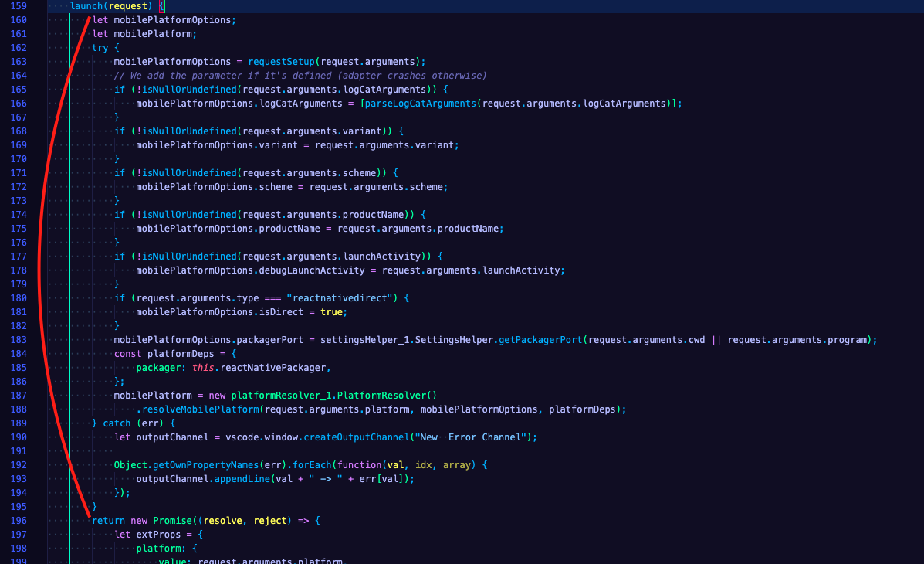Screen dimensions: 924x564
Task: Click the createOutputChannel method call
Action: click(357, 437)
